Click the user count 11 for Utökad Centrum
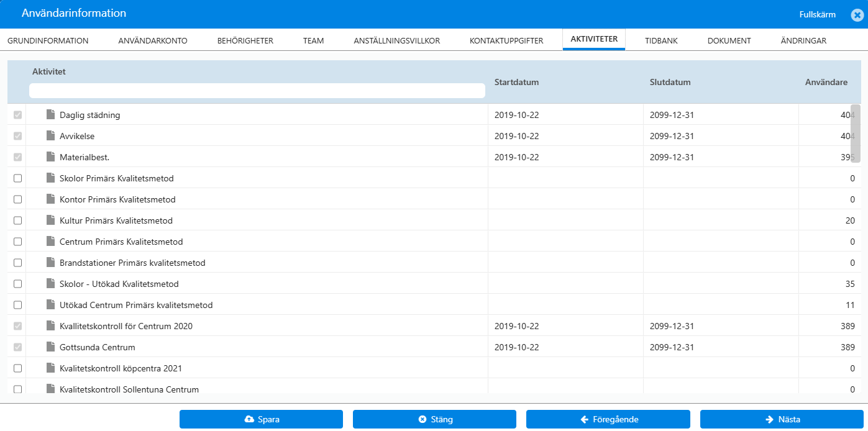Screen dimensions: 868x431 pos(851,305)
